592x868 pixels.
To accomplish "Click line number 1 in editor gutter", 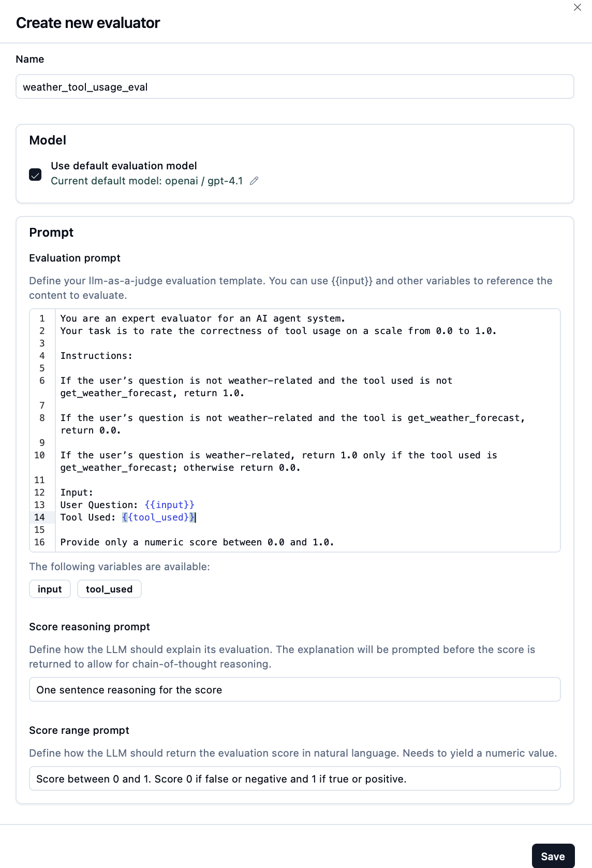I will pos(42,319).
